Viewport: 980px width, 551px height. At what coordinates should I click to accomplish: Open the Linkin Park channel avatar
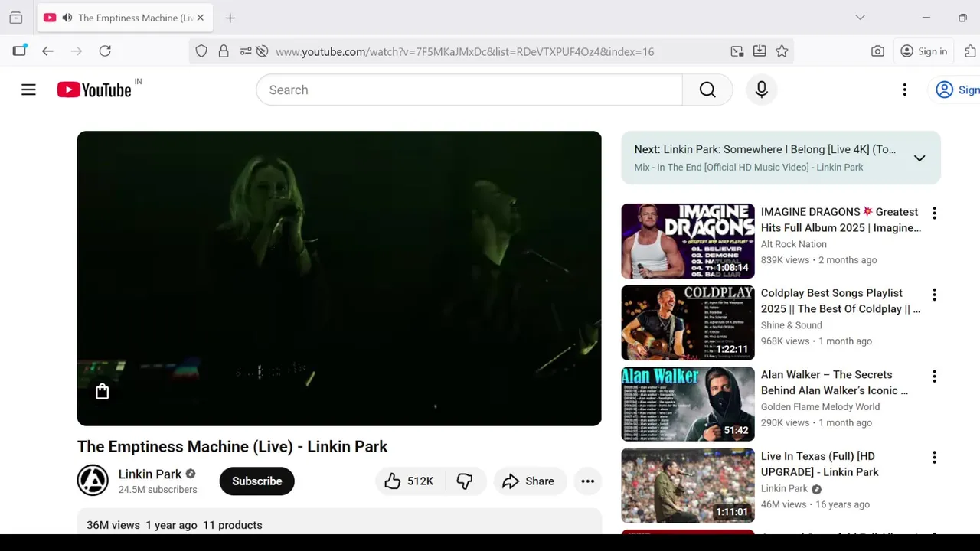[x=93, y=481]
